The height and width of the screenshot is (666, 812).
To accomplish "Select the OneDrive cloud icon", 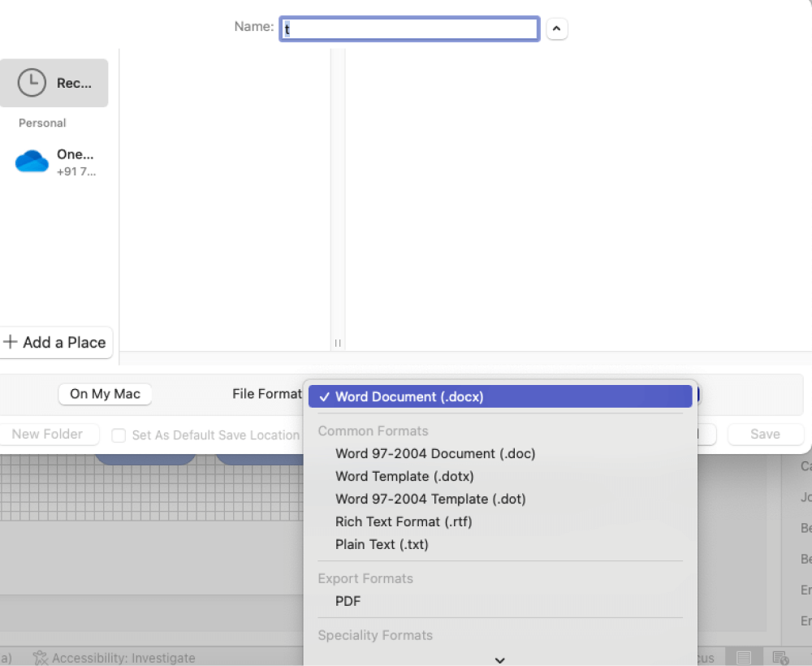I will click(32, 162).
